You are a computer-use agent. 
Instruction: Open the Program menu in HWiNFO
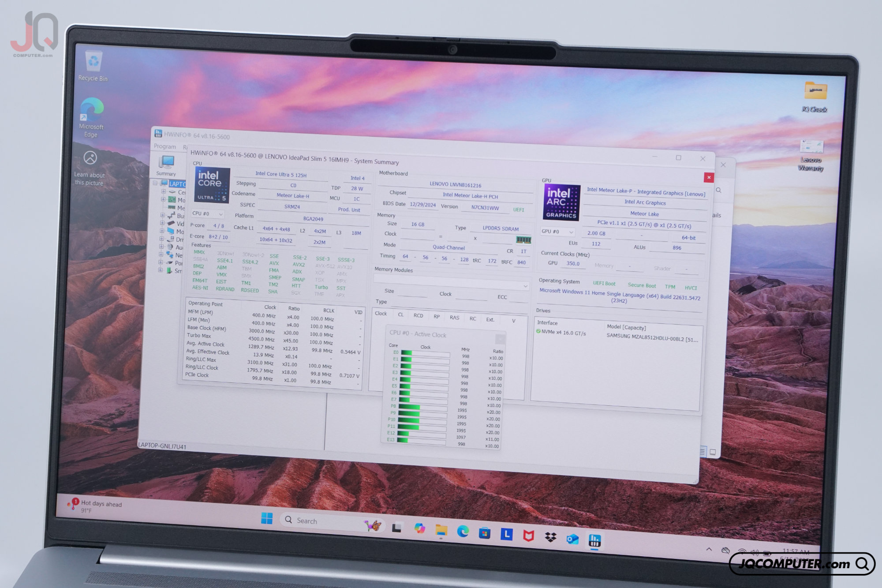(x=165, y=146)
